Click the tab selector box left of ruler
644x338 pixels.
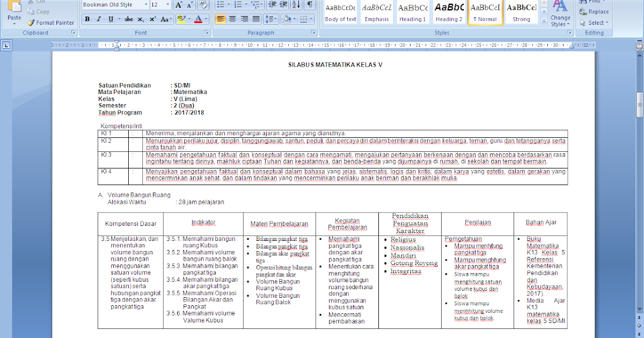click(x=6, y=46)
